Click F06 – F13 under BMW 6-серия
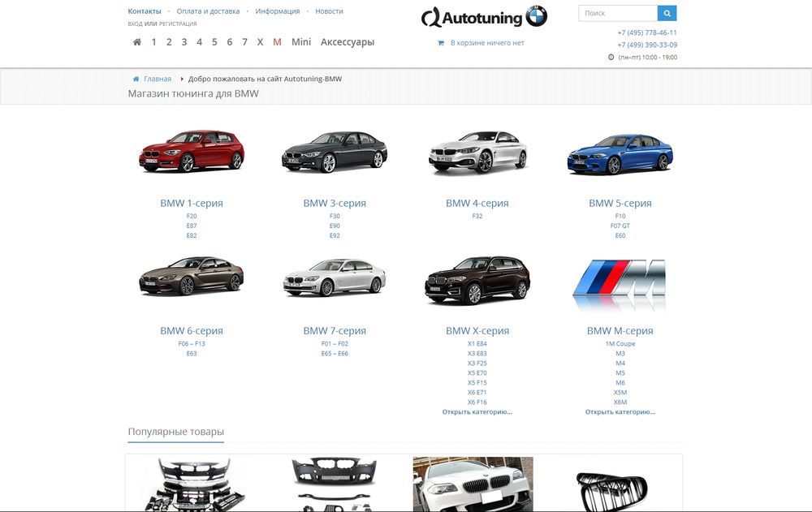 tap(192, 344)
